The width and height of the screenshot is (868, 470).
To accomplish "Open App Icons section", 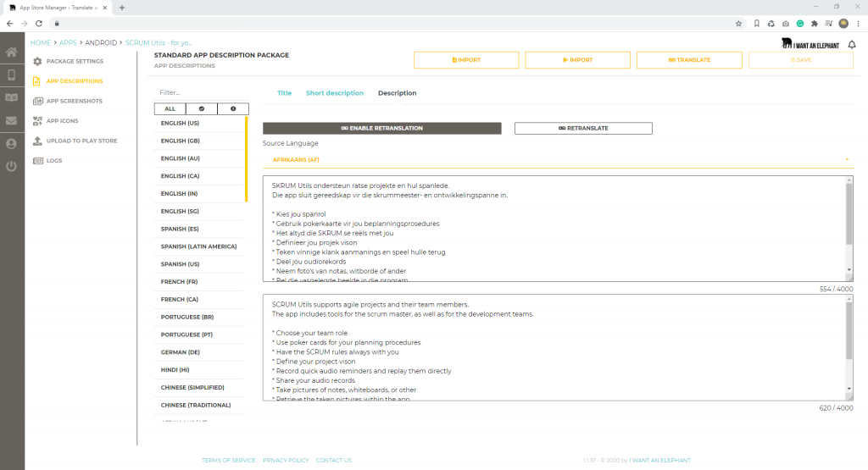I will [x=56, y=120].
